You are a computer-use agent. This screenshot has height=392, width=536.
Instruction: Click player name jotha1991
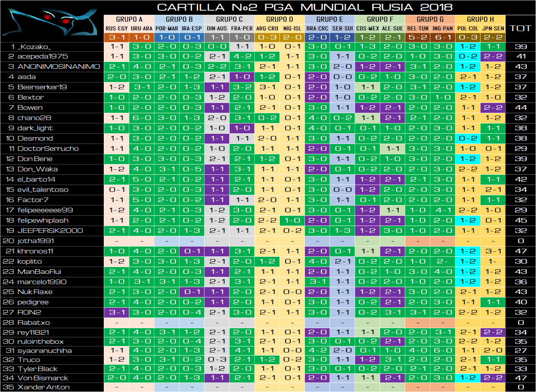click(36, 241)
